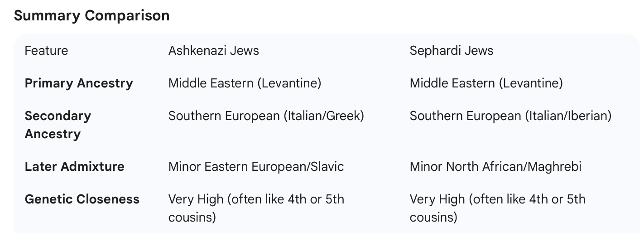Image resolution: width=644 pixels, height=237 pixels.
Task: Select the Later Admixture row label
Action: tap(74, 166)
